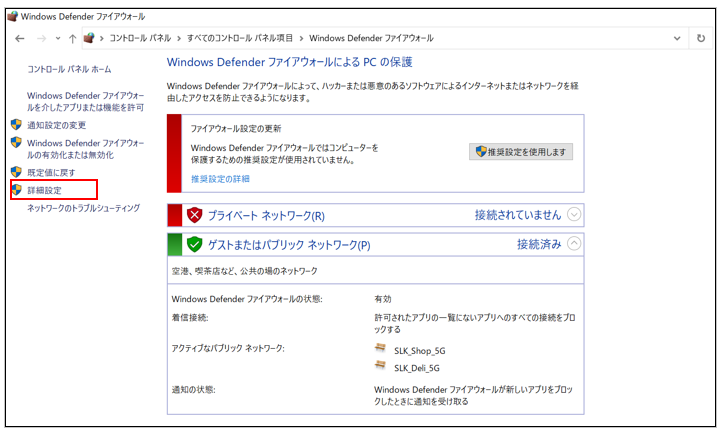Click the firewall icon in address bar

pos(89,38)
